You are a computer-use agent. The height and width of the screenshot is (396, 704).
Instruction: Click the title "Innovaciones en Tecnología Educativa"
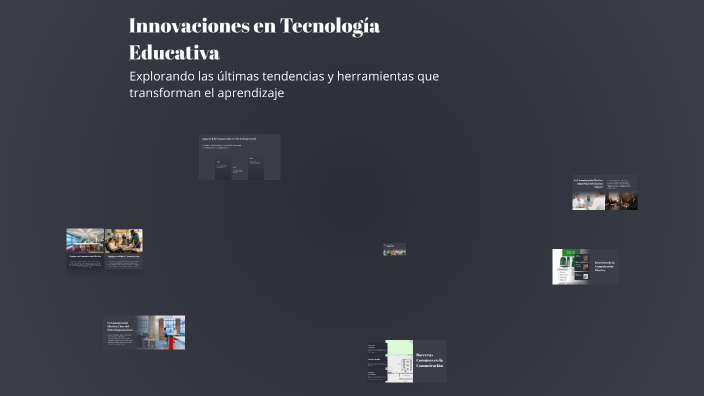point(254,39)
